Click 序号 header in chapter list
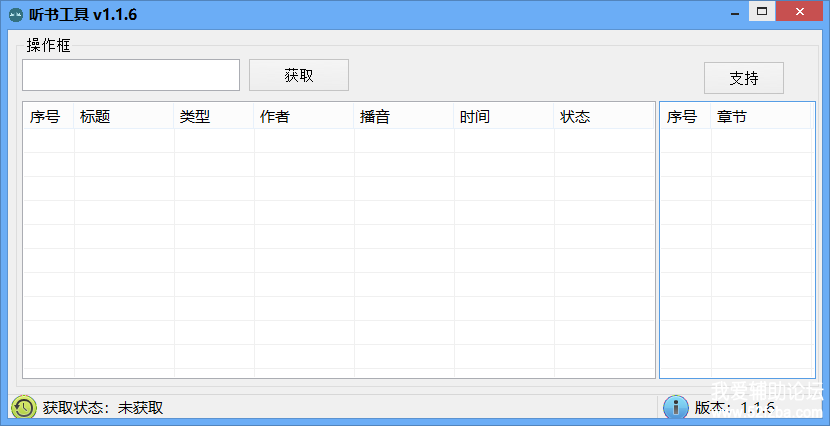Image resolution: width=830 pixels, height=426 pixels. coord(685,116)
